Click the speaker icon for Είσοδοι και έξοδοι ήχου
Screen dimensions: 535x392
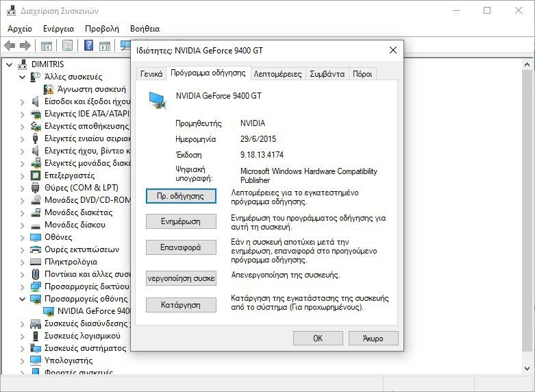coord(35,101)
